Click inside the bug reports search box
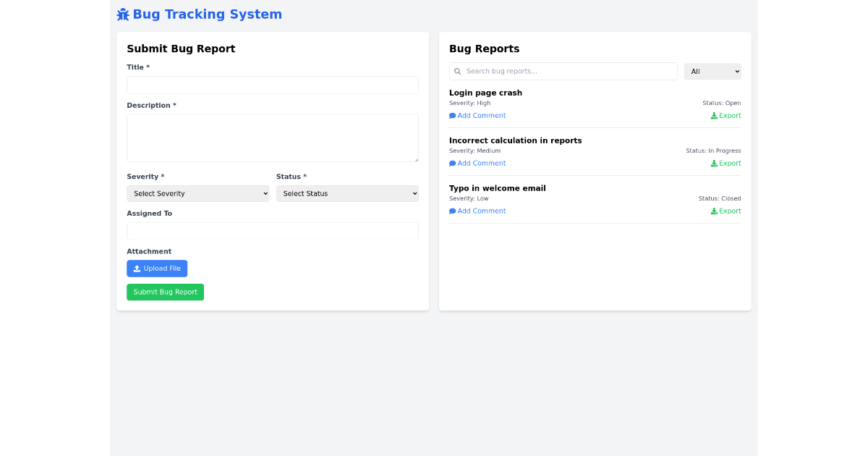Screen dimensions: 868x456 [x=563, y=71]
